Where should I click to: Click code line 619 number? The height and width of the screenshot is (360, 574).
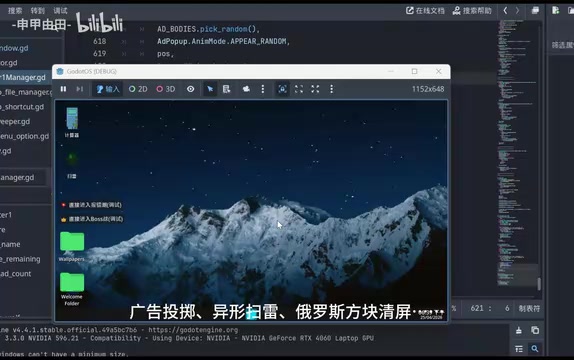click(x=100, y=53)
